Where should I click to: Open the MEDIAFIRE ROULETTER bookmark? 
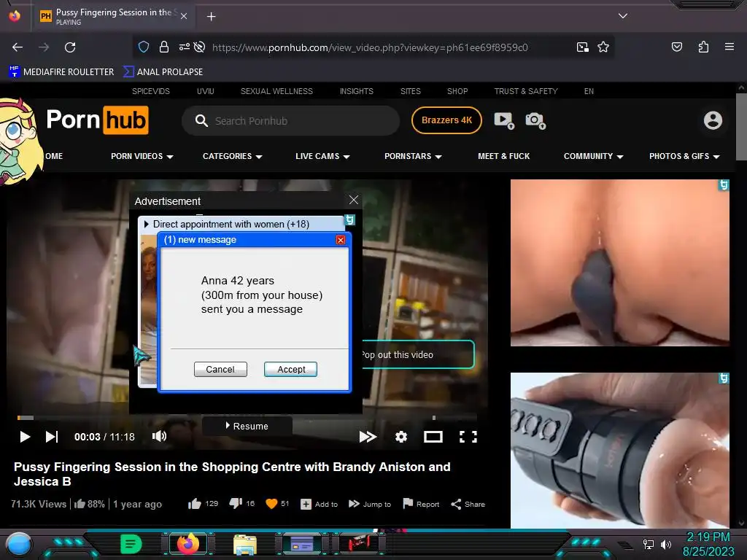click(62, 72)
